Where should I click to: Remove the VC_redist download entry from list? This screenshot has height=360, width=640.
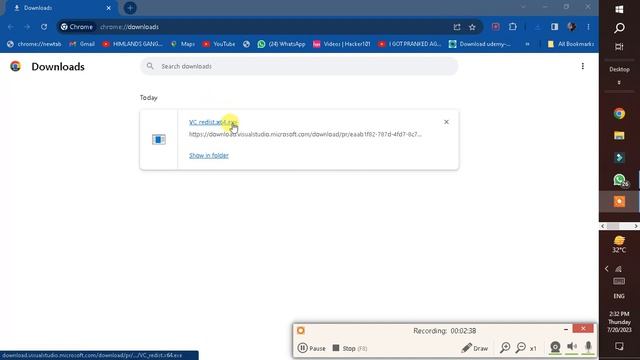click(x=446, y=122)
